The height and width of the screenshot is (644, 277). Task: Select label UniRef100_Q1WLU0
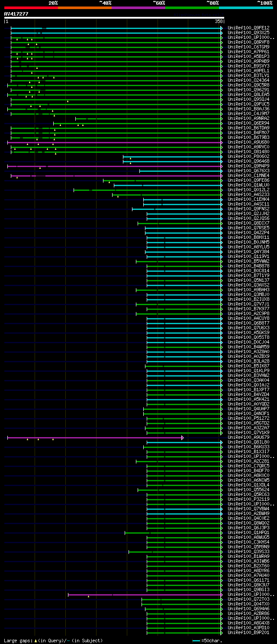[x=248, y=185]
